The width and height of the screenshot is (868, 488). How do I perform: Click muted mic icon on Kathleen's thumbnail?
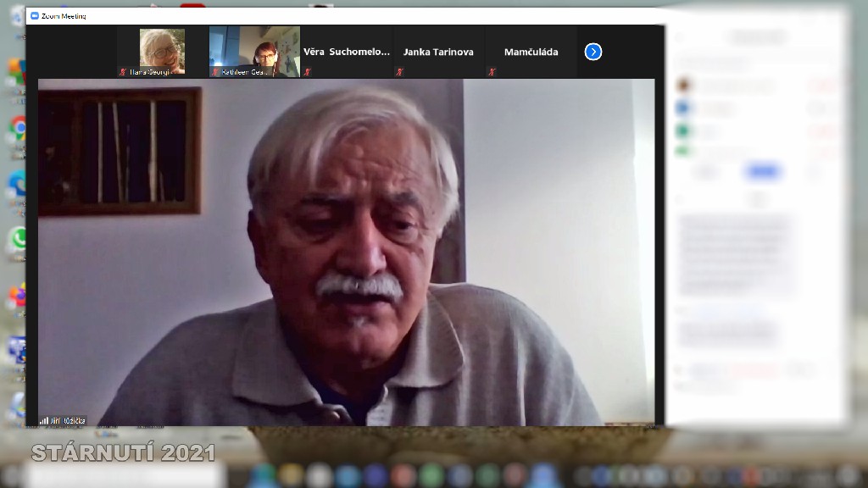coord(215,73)
